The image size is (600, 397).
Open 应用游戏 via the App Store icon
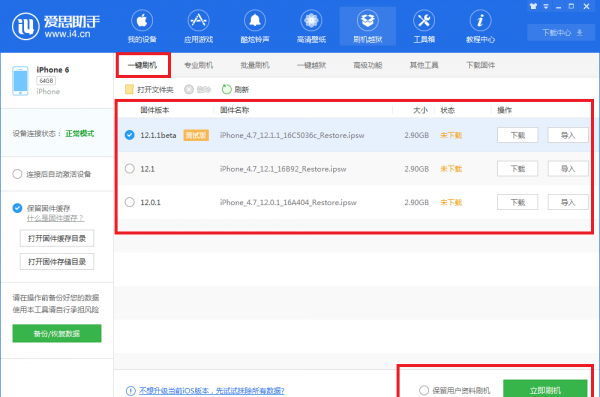tap(198, 20)
